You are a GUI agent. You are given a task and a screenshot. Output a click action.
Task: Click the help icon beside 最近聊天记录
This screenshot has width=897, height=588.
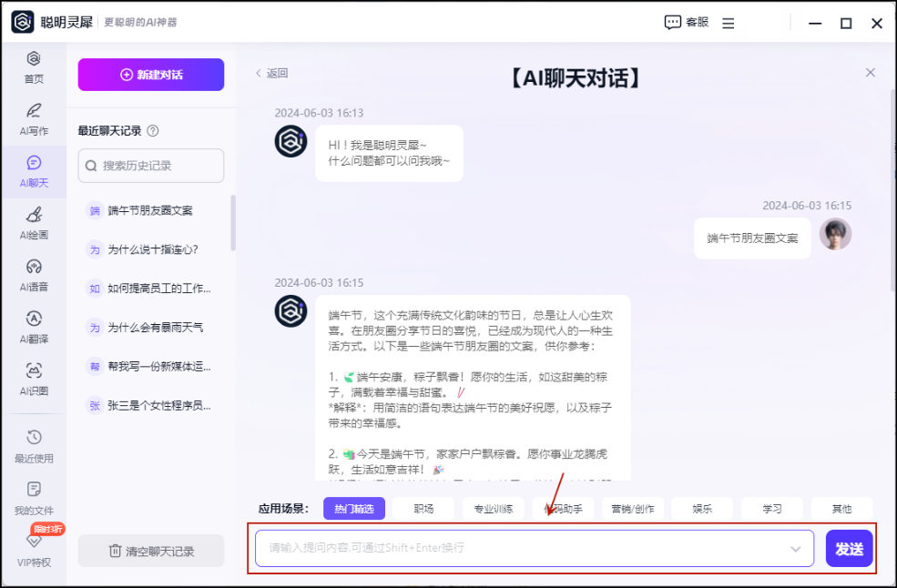click(153, 131)
